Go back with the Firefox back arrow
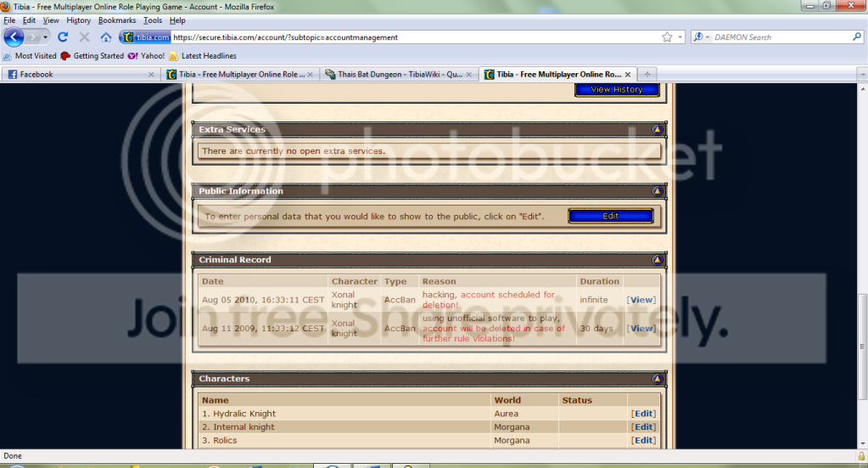This screenshot has width=868, height=468. [x=14, y=37]
